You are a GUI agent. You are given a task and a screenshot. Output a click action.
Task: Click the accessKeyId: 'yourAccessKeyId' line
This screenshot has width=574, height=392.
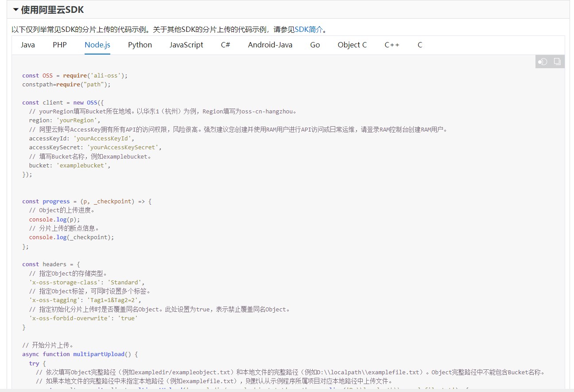(81, 138)
